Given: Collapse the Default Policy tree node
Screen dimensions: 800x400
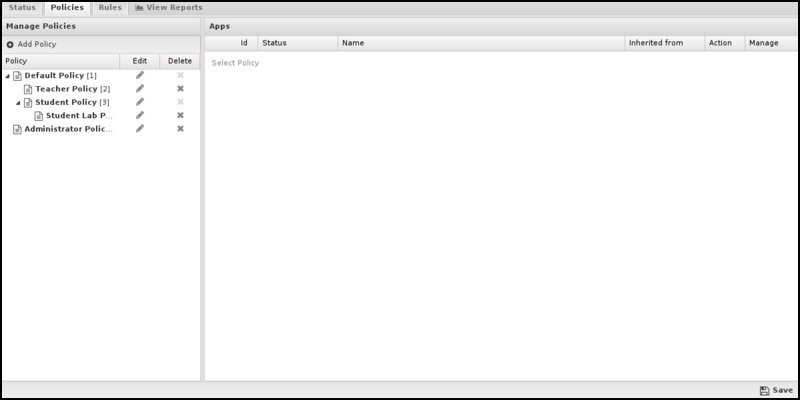Looking at the screenshot, I should click(x=8, y=76).
